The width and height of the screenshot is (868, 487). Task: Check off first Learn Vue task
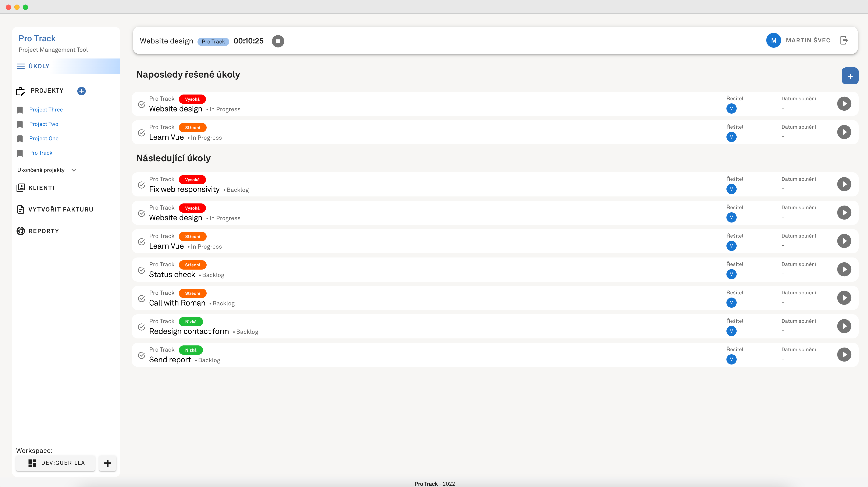[142, 133]
